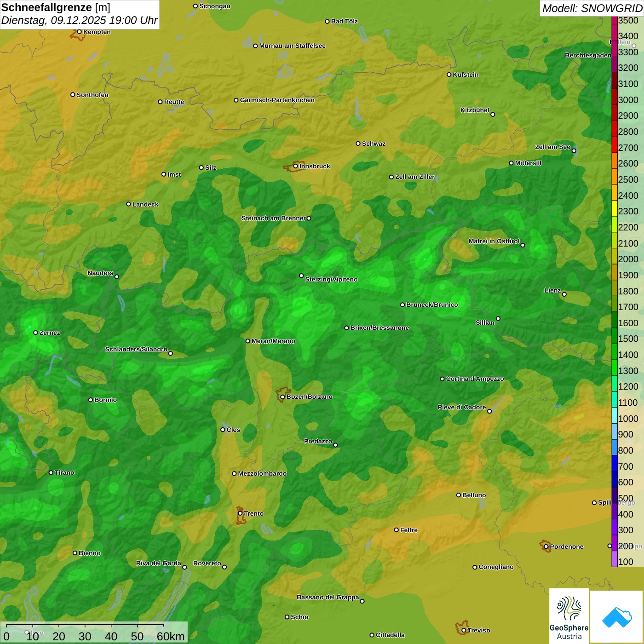Click the Mezzolombardo label

pyautogui.click(x=262, y=473)
